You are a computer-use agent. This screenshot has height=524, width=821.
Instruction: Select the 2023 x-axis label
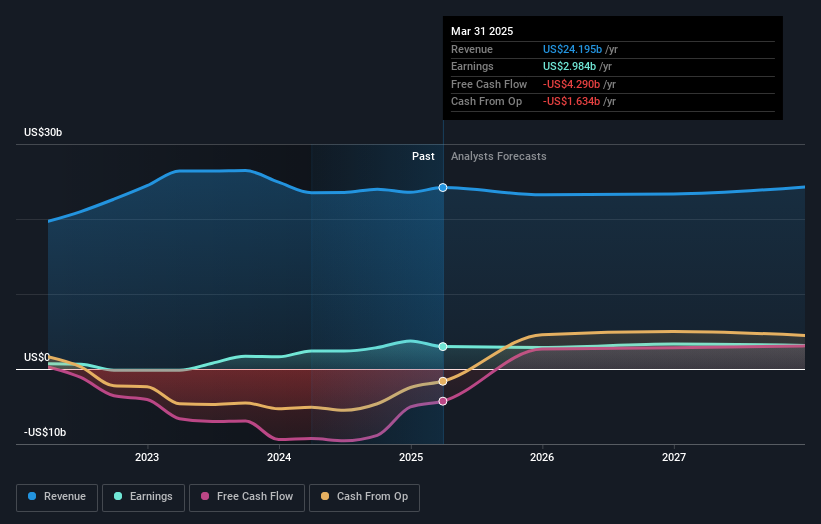pos(147,458)
